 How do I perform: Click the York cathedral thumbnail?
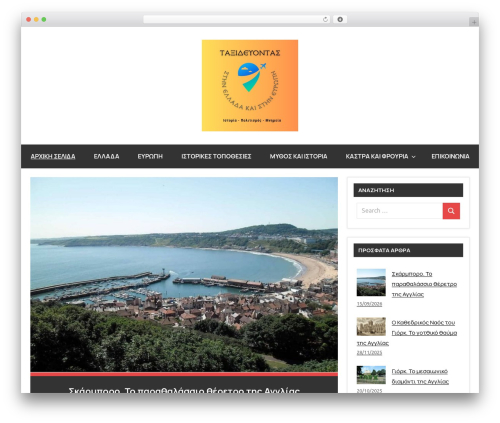coord(371,326)
